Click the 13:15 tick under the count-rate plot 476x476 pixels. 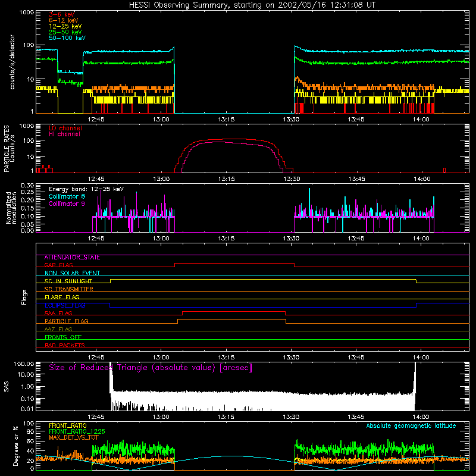click(x=226, y=120)
